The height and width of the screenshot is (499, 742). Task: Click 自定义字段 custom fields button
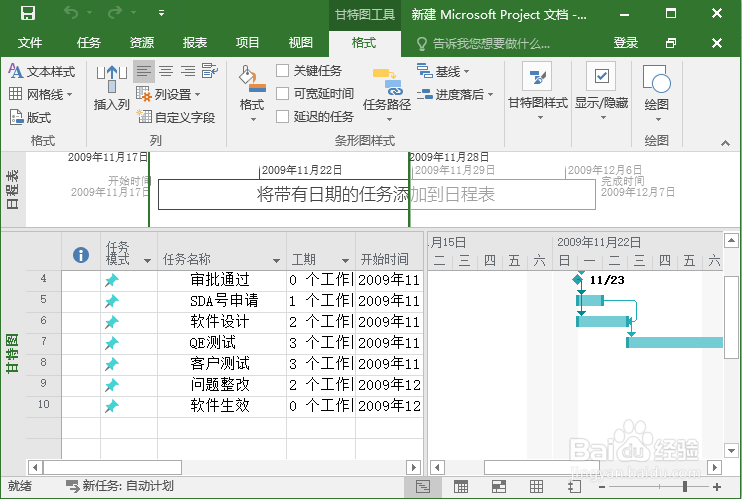(176, 117)
